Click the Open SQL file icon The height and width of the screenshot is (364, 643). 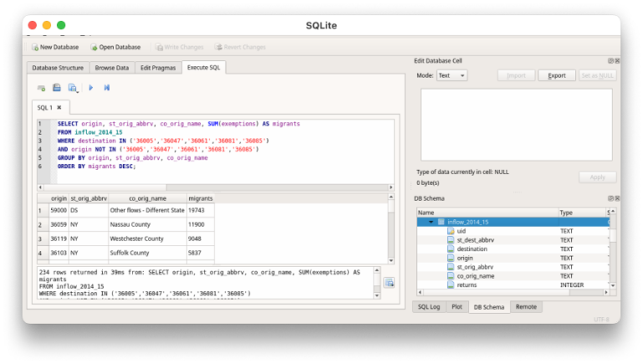pyautogui.click(x=57, y=88)
